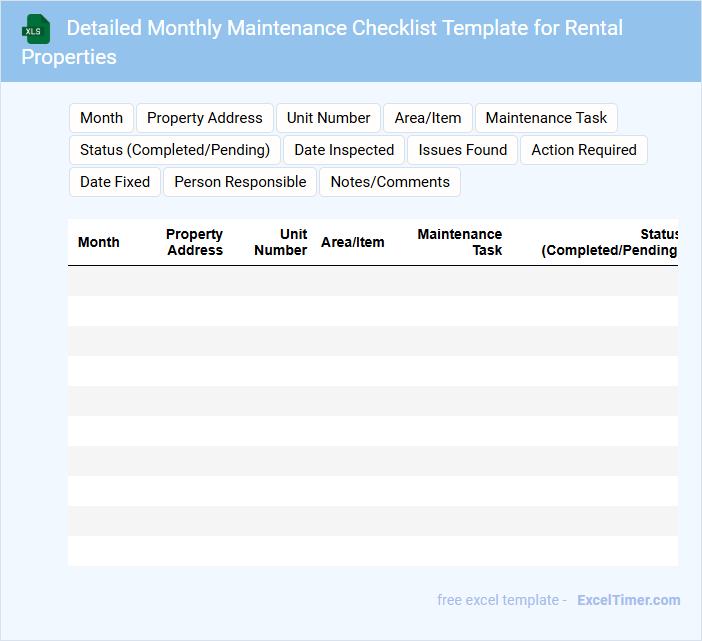This screenshot has height=641, width=702.
Task: Click the Area/Item tag
Action: pos(428,118)
